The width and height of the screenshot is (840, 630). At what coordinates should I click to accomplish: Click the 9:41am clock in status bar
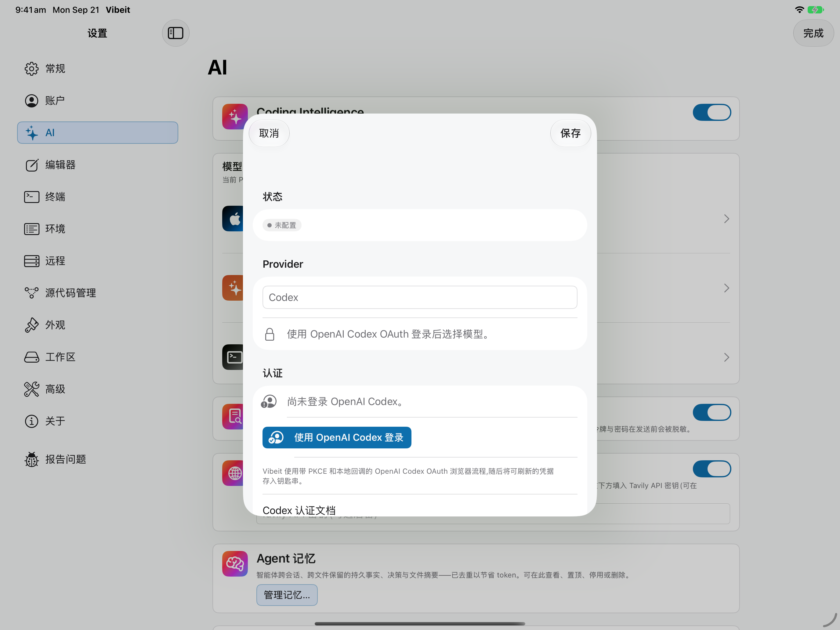[31, 10]
